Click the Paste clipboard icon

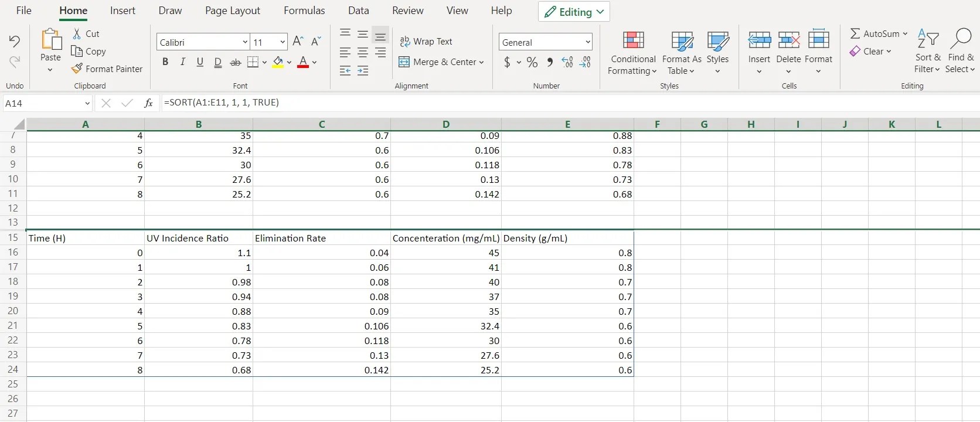[51, 40]
